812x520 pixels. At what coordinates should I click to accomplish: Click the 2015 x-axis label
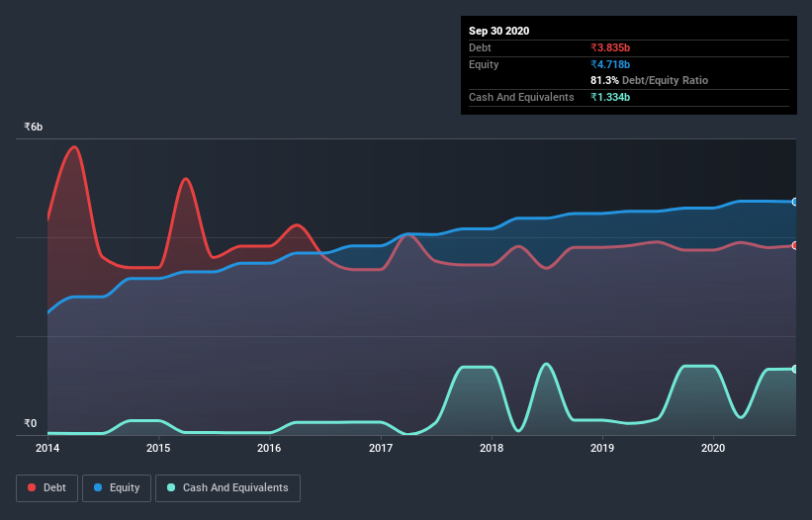point(158,448)
